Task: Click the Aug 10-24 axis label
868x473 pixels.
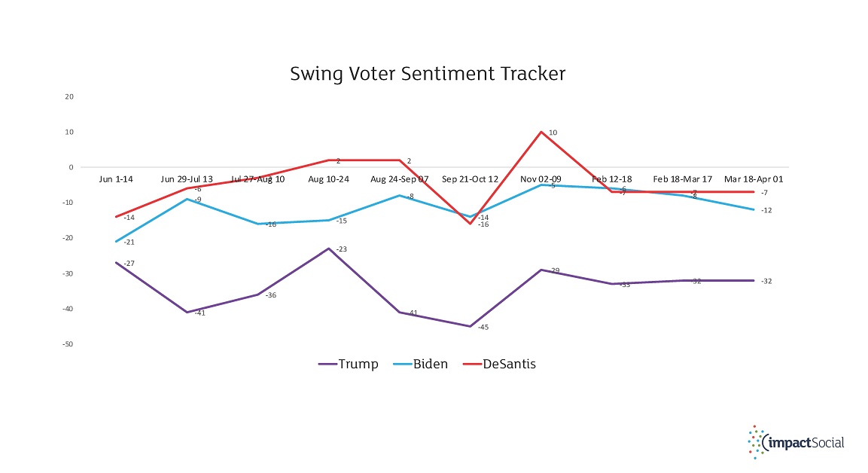Action: [328, 179]
